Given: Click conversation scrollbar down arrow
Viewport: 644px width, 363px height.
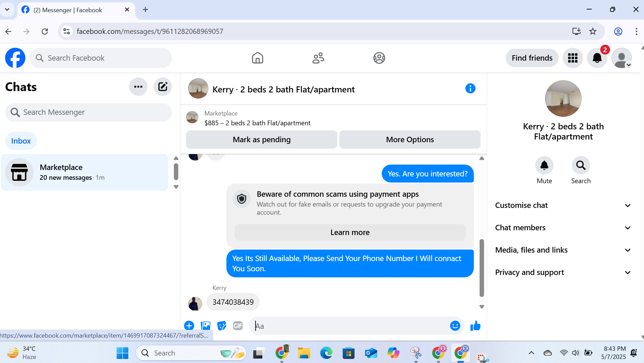Looking at the screenshot, I should coord(482,306).
